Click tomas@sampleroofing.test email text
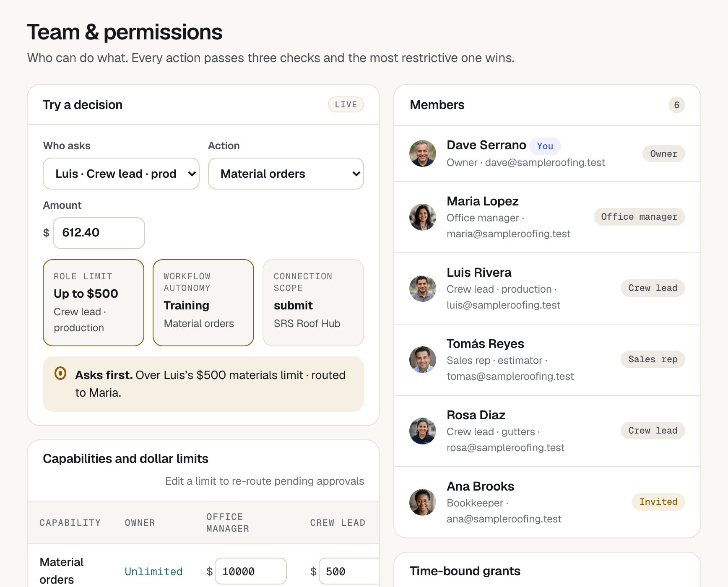 click(x=510, y=377)
